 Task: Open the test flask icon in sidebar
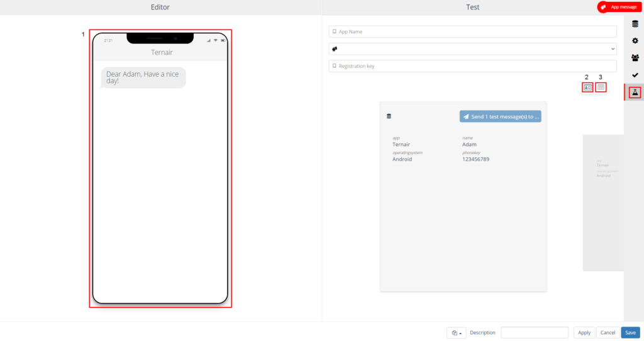click(x=635, y=92)
